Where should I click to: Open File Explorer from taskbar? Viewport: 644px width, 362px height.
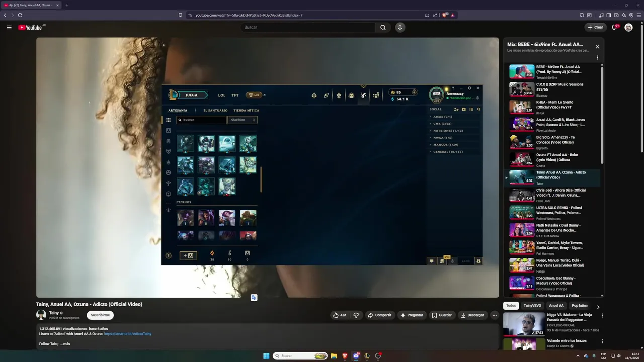click(334, 356)
